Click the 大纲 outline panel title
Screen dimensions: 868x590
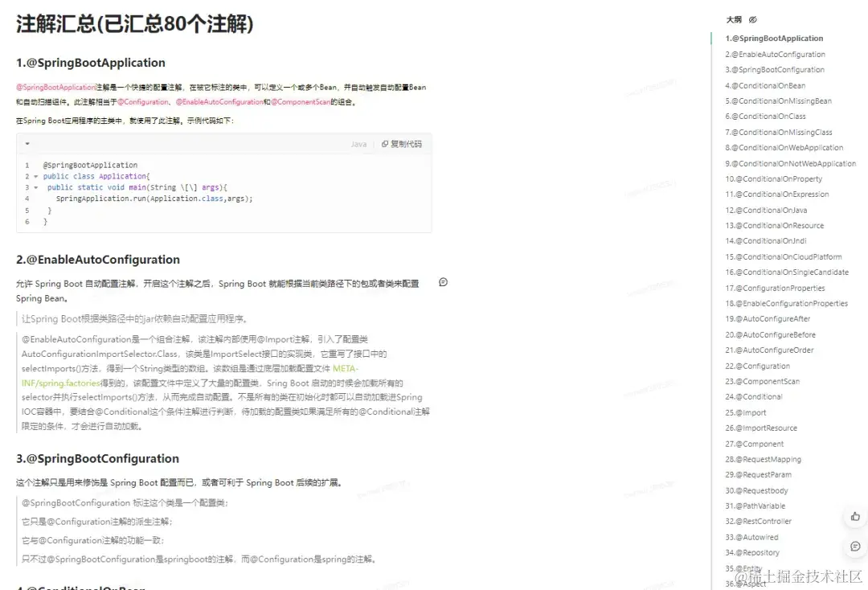pos(734,20)
